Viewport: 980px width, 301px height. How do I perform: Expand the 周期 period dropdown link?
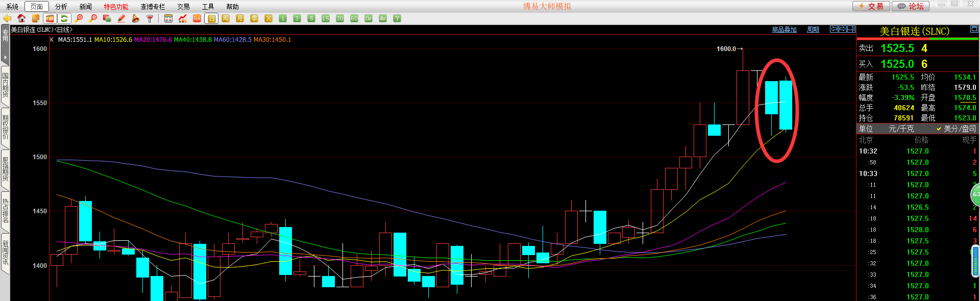[813, 30]
